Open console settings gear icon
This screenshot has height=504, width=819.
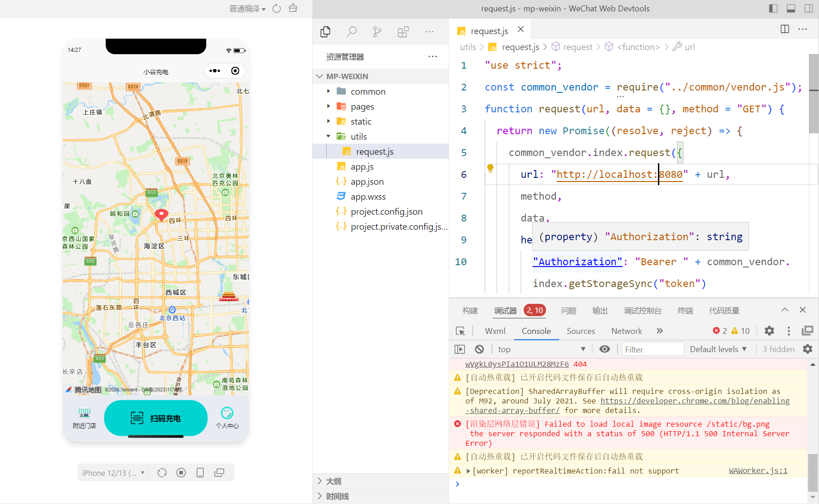pyautogui.click(x=808, y=349)
